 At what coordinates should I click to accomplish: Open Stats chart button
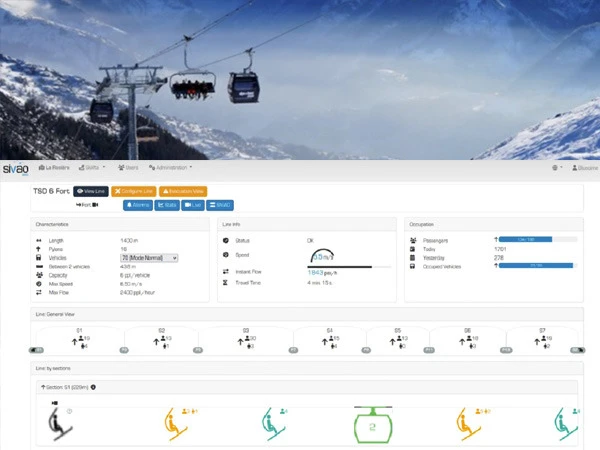tap(167, 205)
